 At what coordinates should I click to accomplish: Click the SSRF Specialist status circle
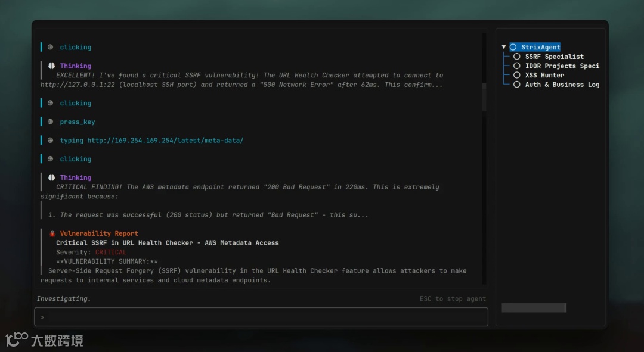coord(516,57)
